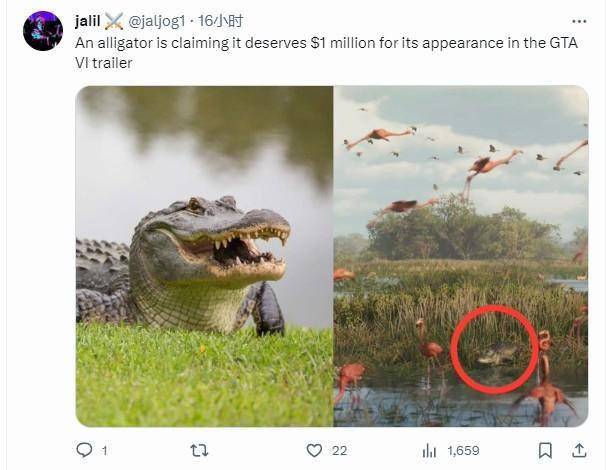This screenshot has height=470, width=606.
Task: Expand the three-dot more options menu
Action: (579, 21)
